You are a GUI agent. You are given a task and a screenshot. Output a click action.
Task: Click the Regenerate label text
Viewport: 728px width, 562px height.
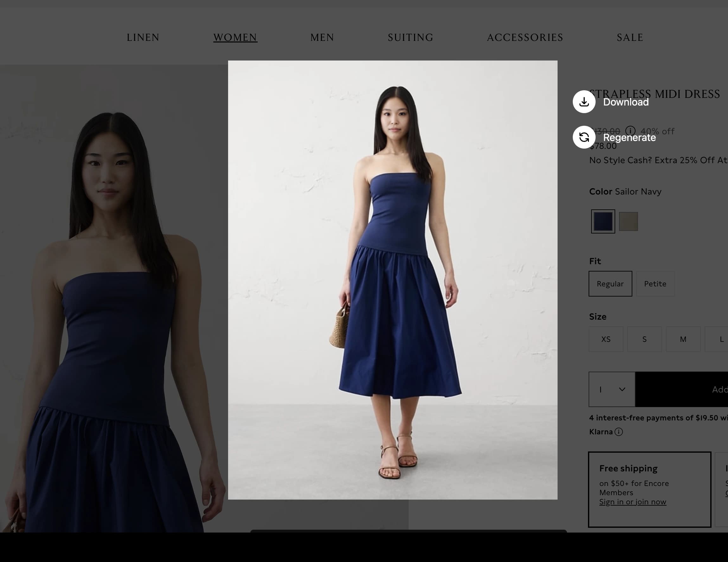(629, 137)
